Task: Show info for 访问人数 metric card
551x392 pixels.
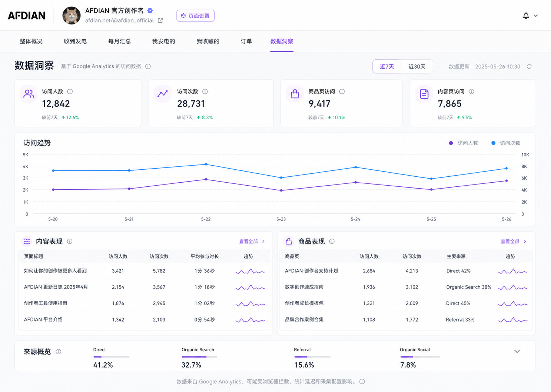Action: [70, 92]
